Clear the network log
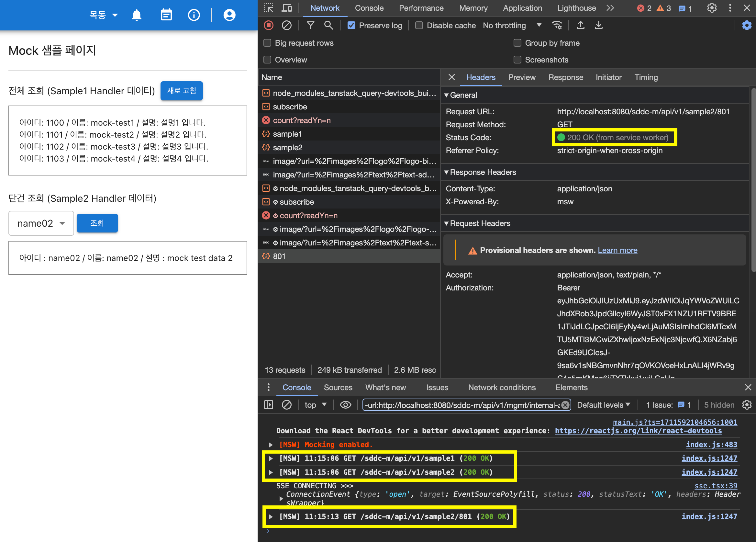756x542 pixels. pyautogui.click(x=286, y=25)
